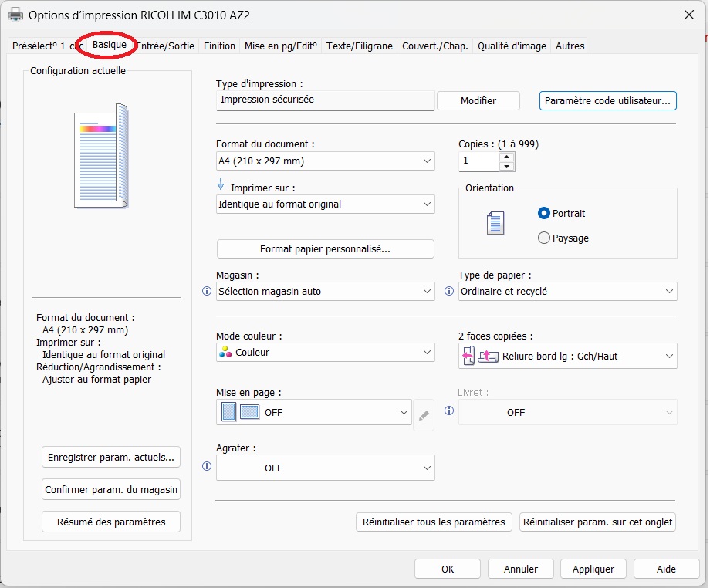Click the info icon beside Livret

pos(449,411)
